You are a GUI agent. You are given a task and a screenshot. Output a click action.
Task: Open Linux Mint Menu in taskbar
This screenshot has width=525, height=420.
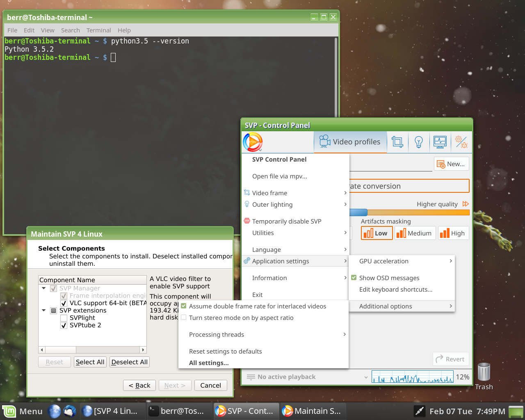23,411
